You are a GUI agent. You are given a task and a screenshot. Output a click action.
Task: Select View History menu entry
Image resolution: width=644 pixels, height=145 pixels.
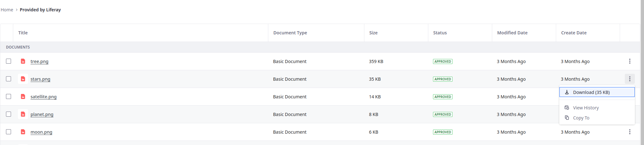(597, 108)
